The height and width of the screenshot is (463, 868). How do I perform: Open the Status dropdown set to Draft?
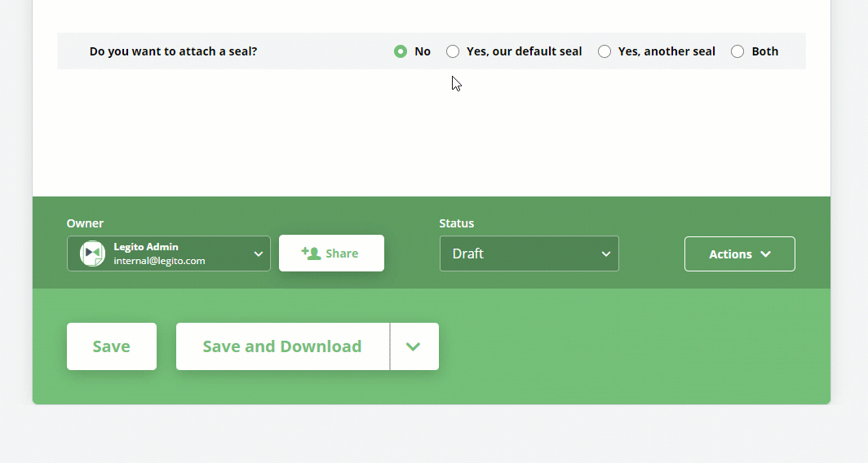[x=529, y=254]
